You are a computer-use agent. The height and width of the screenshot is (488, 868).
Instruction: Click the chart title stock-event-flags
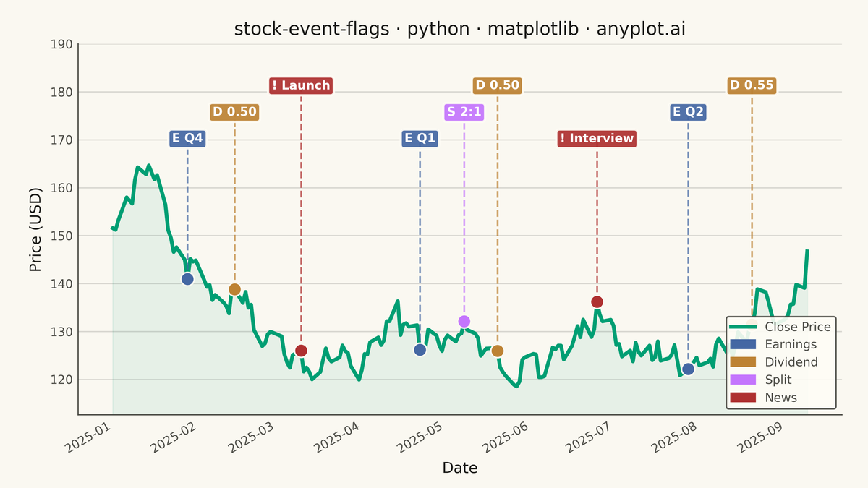pos(460,29)
